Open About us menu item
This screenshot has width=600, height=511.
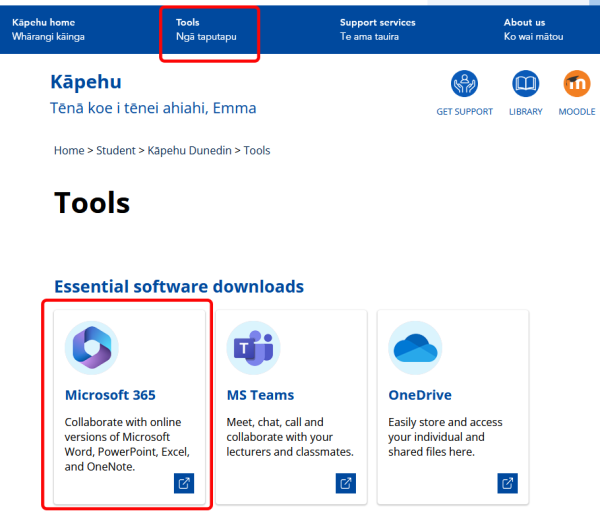click(533, 29)
